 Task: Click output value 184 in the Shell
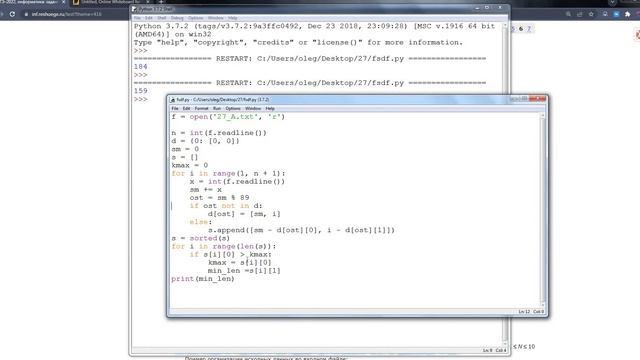pyautogui.click(x=140, y=67)
